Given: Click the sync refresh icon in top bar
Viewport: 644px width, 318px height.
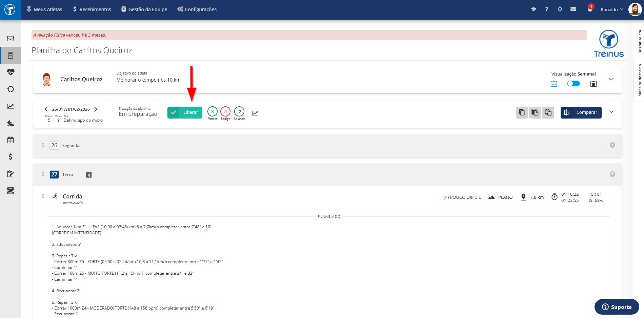Looking at the screenshot, I should pyautogui.click(x=560, y=9).
